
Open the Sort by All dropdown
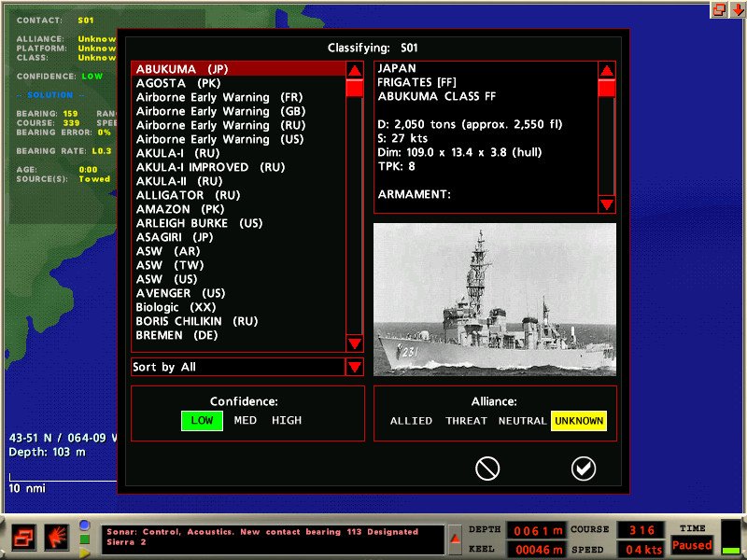(x=355, y=368)
